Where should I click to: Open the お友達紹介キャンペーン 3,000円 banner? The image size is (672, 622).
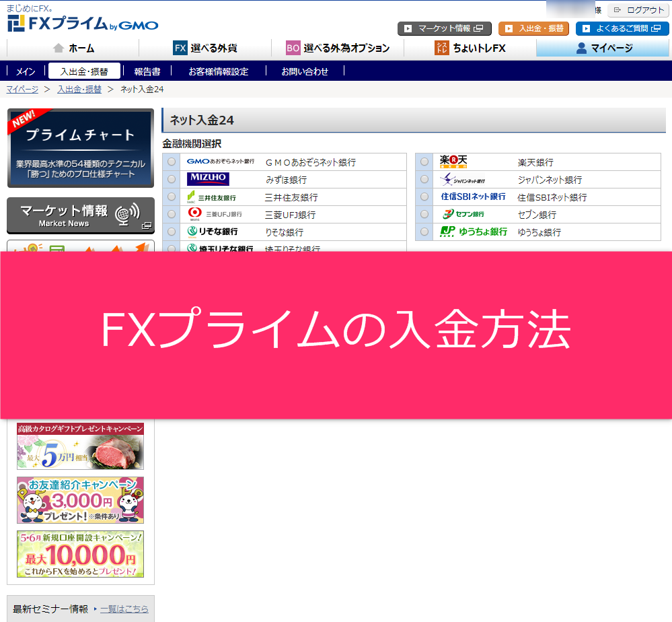[x=80, y=500]
